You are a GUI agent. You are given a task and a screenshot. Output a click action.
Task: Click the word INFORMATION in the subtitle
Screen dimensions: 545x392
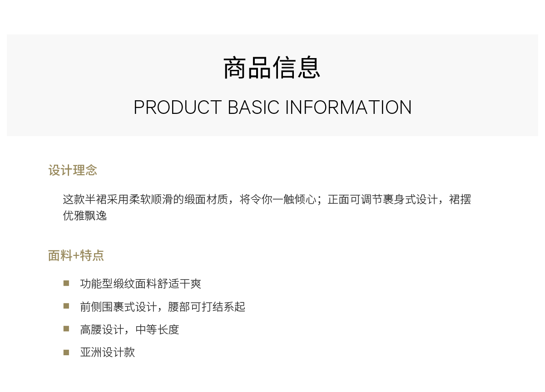348,108
